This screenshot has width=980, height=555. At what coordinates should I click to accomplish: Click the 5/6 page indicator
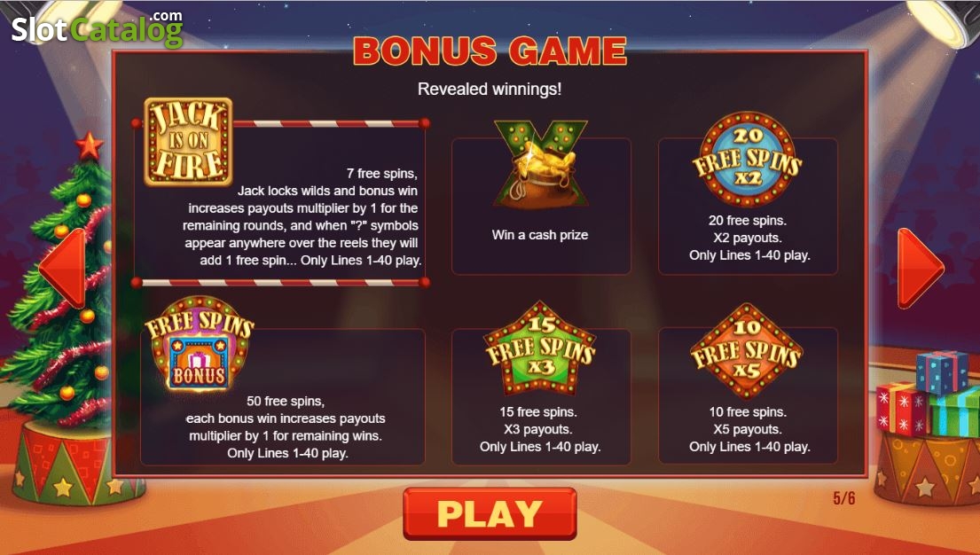point(843,498)
